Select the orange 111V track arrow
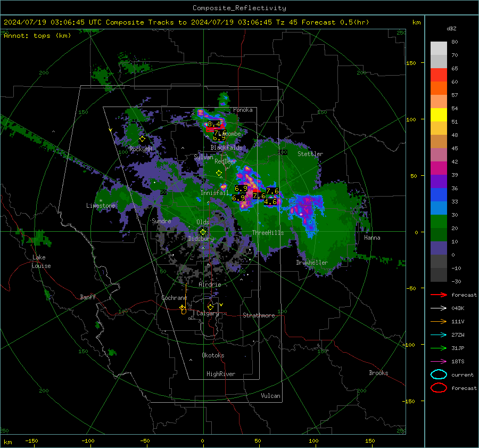Viewport: 479px width, 448px height. (x=439, y=321)
